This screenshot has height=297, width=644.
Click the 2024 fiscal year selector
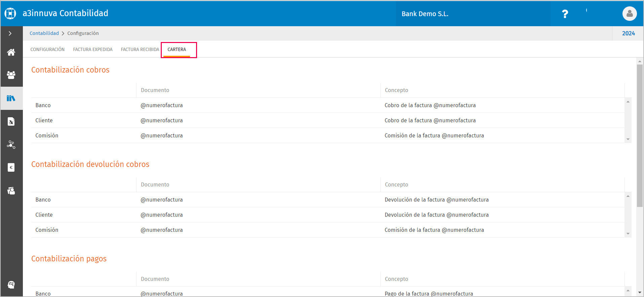628,33
